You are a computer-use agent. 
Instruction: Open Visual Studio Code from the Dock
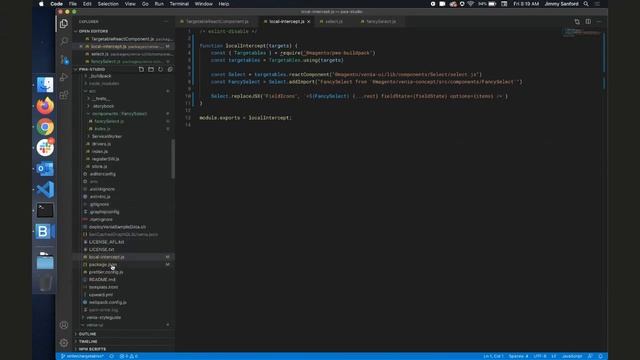point(45,189)
